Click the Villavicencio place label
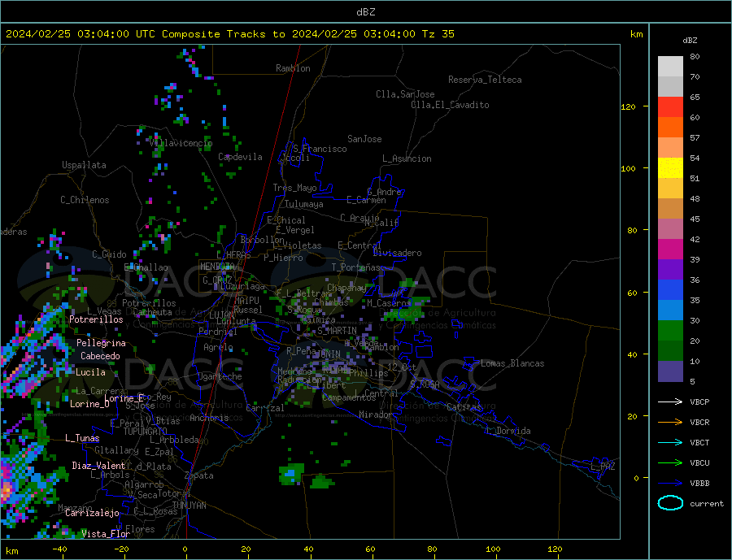 point(181,143)
